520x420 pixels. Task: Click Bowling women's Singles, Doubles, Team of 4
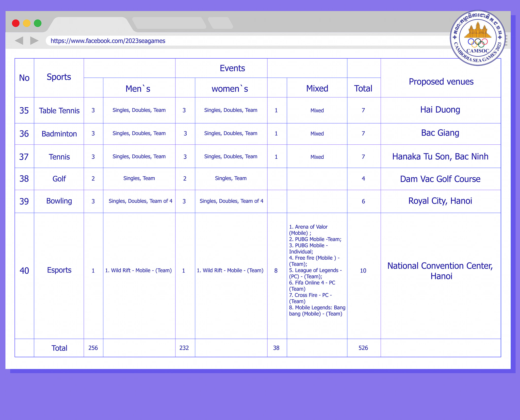(231, 201)
